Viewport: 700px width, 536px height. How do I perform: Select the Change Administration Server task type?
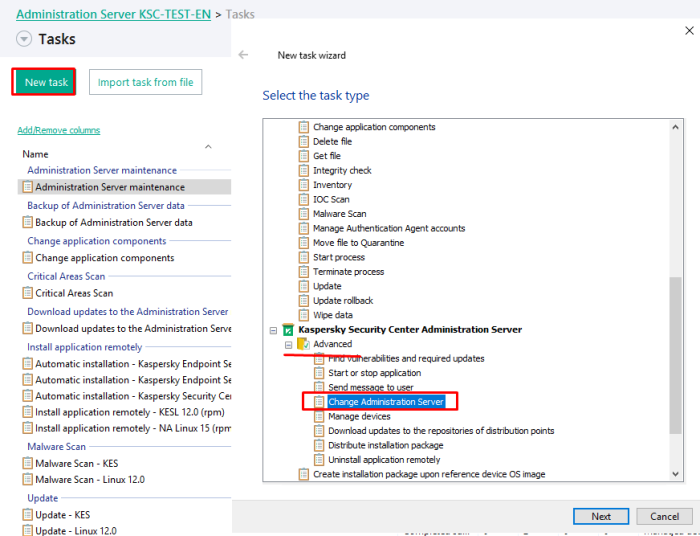pos(386,402)
